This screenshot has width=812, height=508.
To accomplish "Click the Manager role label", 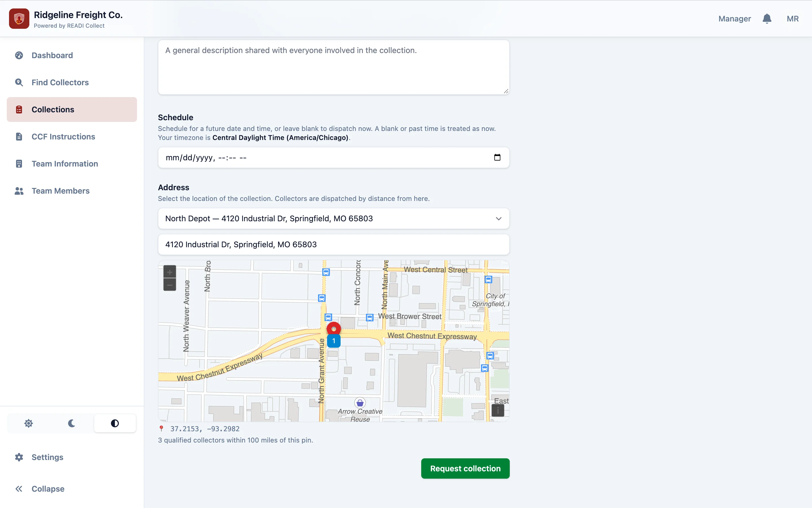I will (734, 19).
